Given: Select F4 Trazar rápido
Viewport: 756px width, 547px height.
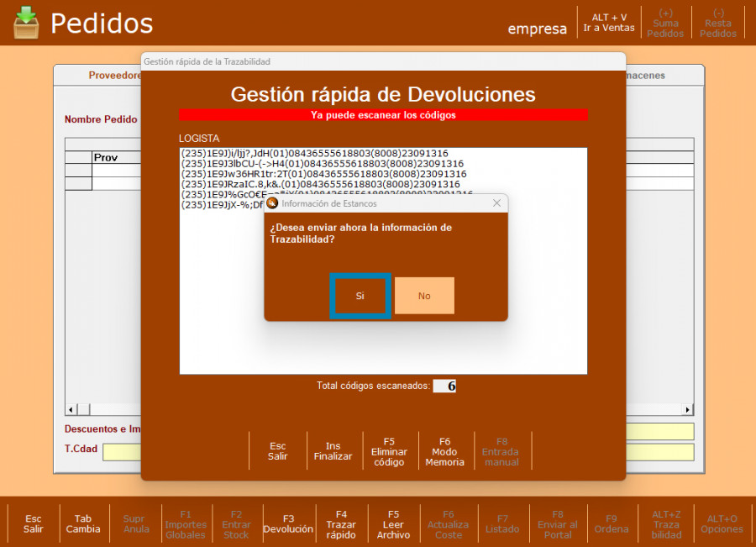Looking at the screenshot, I should click(341, 523).
